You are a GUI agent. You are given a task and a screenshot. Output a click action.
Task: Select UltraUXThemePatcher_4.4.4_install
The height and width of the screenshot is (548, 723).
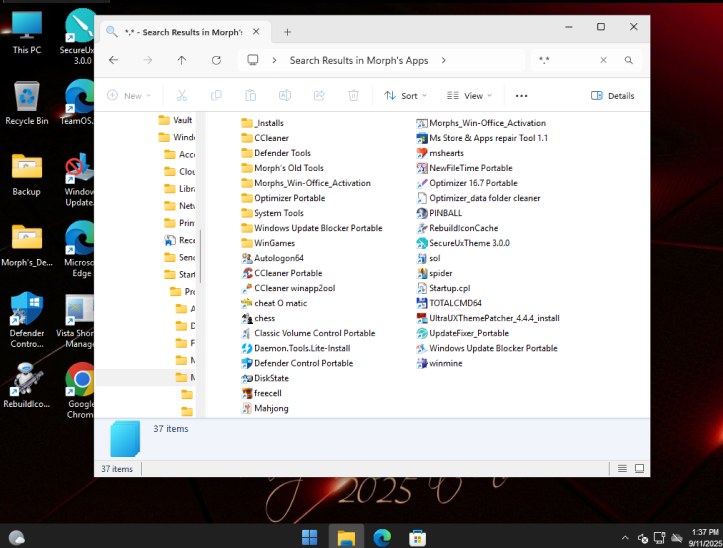488,318
